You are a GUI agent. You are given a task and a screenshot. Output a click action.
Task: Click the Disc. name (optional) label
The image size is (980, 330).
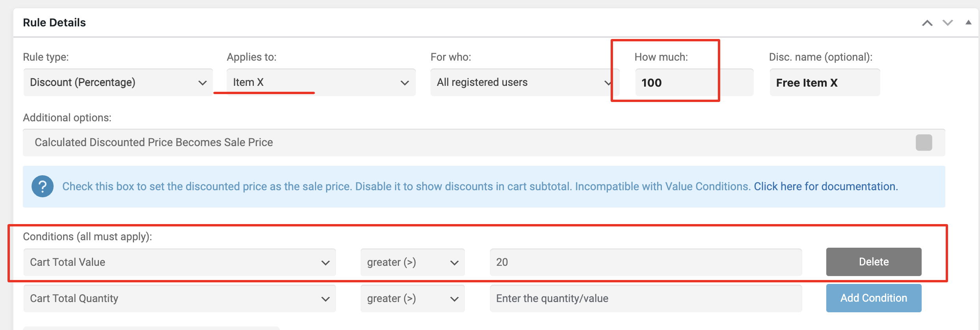(x=821, y=57)
